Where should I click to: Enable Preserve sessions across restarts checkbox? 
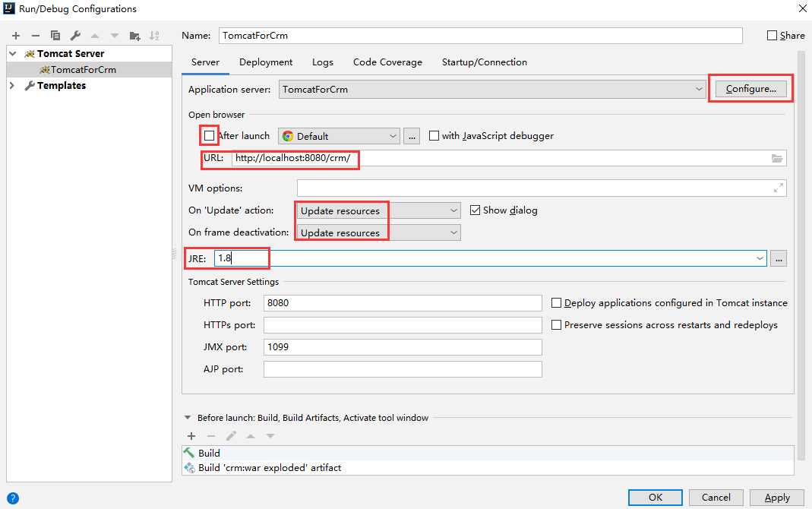pyautogui.click(x=557, y=325)
